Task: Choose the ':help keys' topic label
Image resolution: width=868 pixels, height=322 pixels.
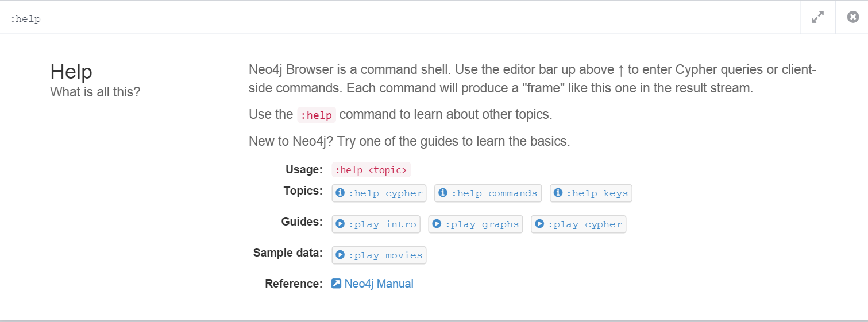Action: click(597, 193)
